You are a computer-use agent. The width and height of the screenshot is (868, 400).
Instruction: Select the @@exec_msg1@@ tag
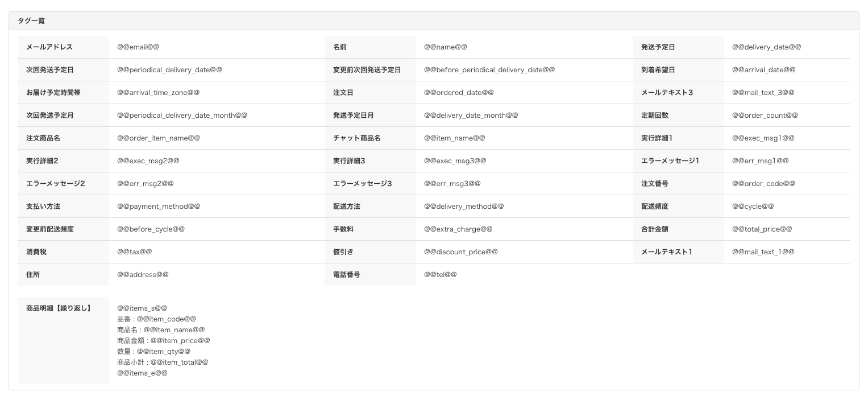tap(763, 138)
